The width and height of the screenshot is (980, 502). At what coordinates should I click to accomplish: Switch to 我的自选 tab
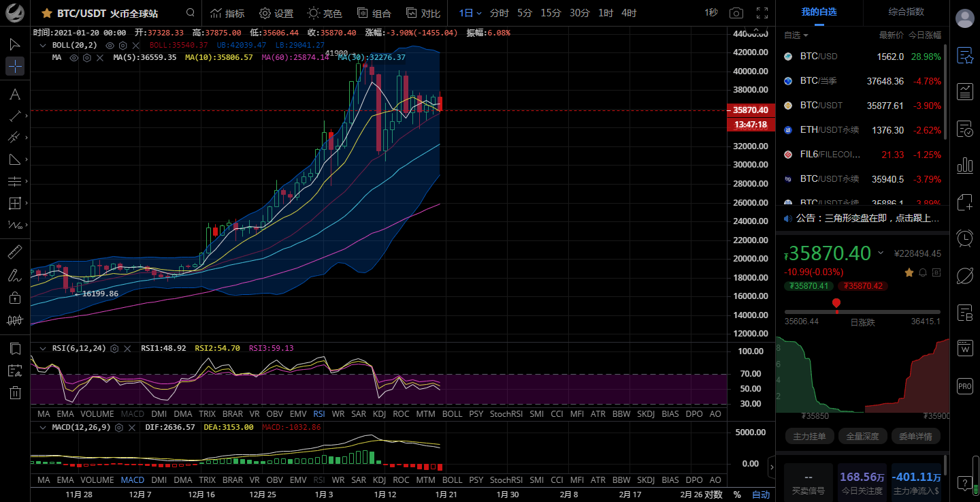click(x=819, y=12)
